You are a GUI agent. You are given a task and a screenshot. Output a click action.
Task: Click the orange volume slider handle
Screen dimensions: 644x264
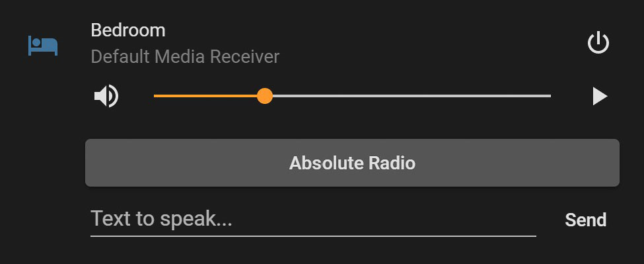[x=265, y=96]
